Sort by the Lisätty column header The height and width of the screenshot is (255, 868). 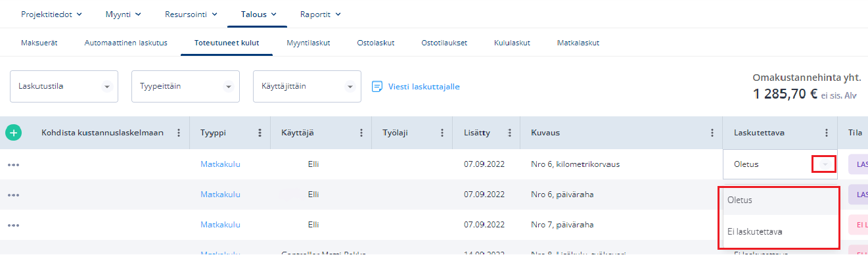point(477,133)
